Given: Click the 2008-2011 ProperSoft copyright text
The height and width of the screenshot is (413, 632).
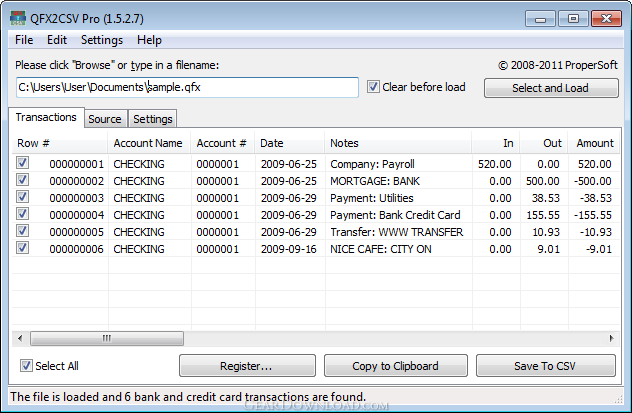Looking at the screenshot, I should (557, 65).
